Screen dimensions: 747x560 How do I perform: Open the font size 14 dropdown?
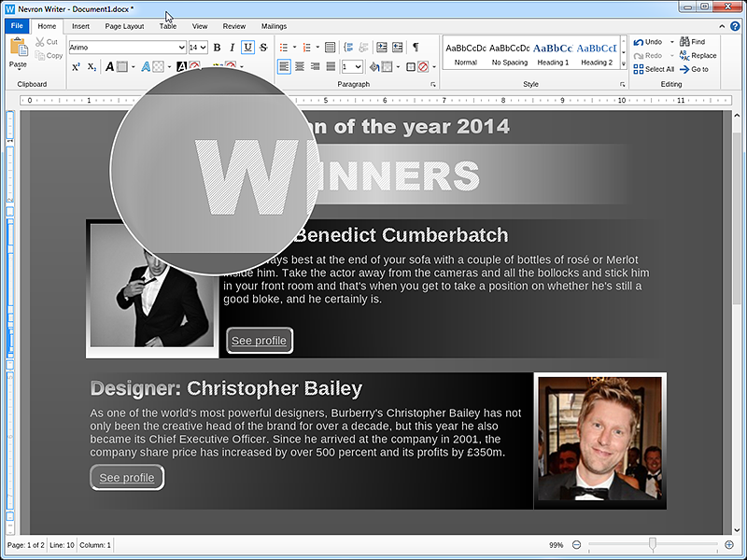204,48
